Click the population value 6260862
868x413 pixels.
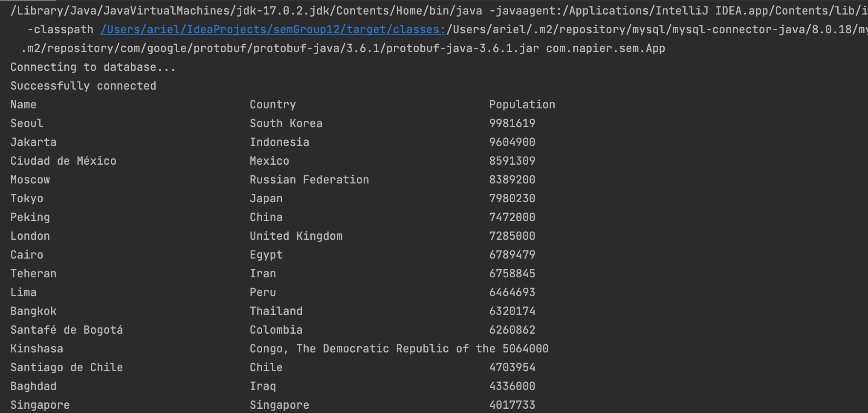tap(512, 330)
